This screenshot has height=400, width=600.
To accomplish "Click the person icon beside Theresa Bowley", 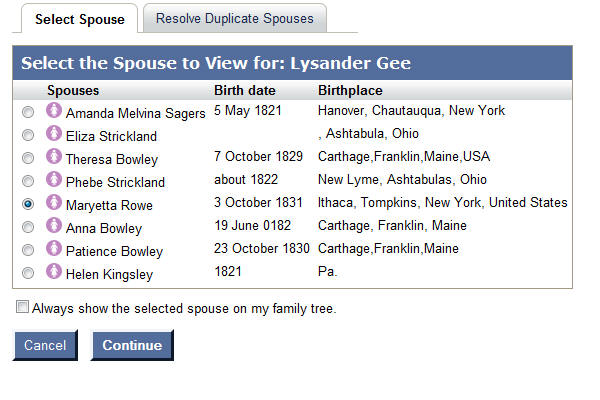I will 54,156.
